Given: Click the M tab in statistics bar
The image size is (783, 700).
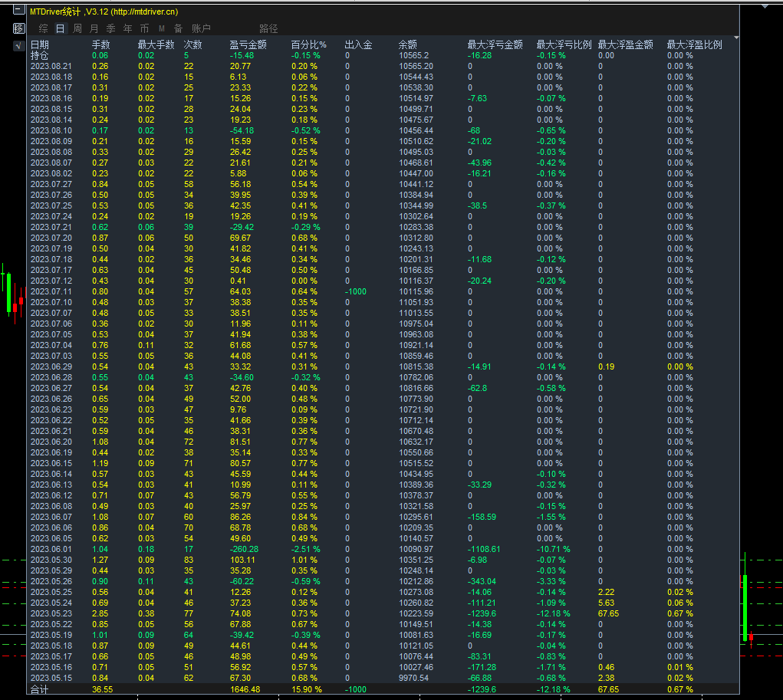Looking at the screenshot, I should click(162, 28).
